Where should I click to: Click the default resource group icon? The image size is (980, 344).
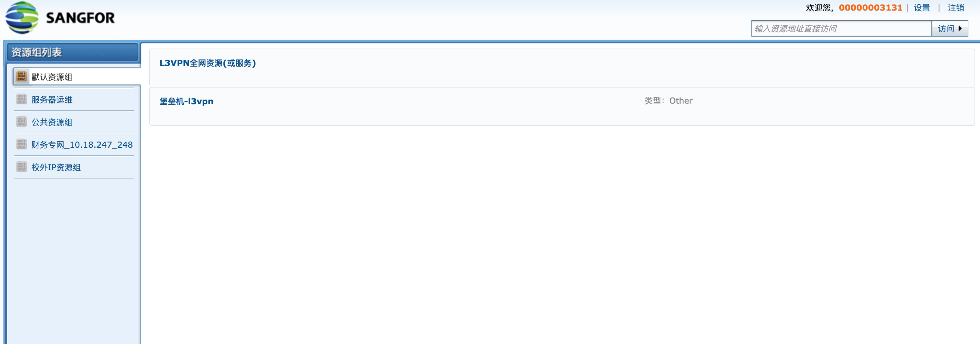pos(21,76)
